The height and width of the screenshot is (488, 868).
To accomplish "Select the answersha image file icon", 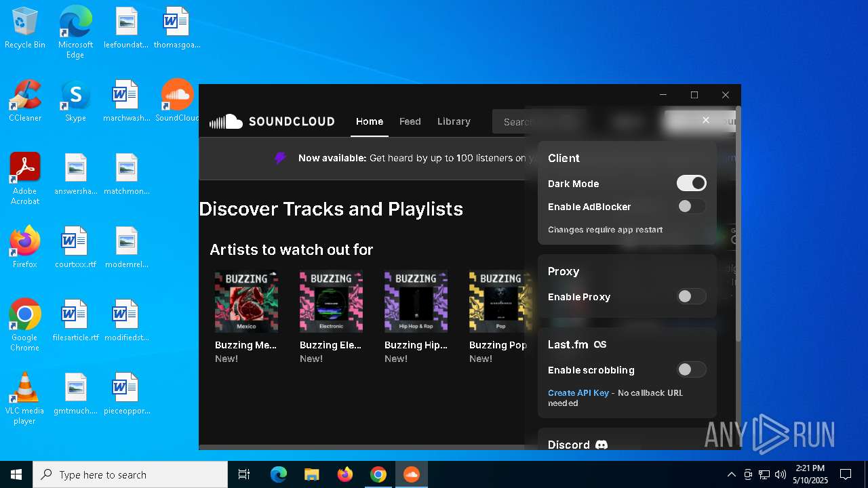I will click(75, 174).
